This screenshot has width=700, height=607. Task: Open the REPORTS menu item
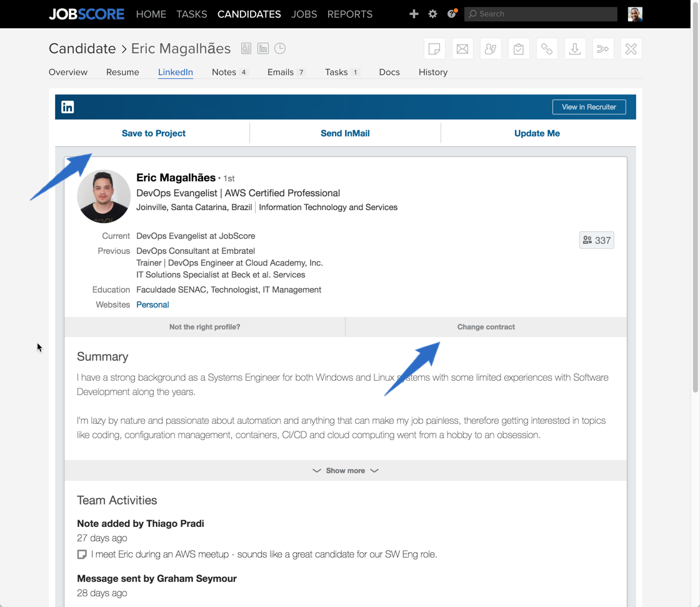(349, 14)
